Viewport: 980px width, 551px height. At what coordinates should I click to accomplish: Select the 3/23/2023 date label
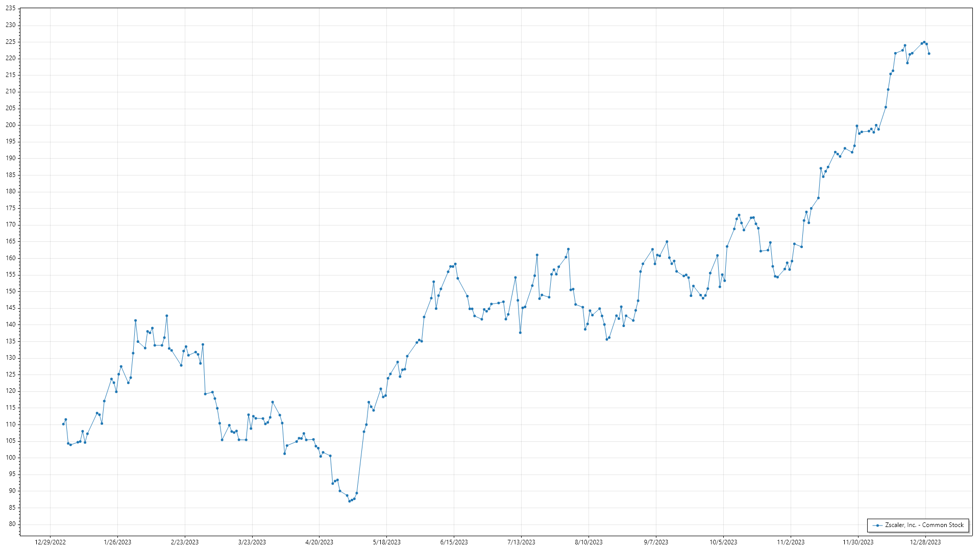(252, 542)
